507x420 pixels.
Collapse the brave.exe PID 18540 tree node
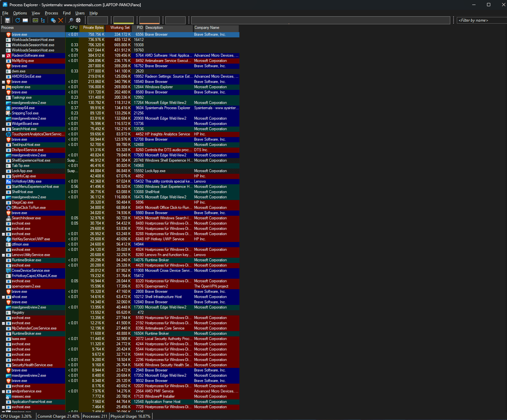[x=3, y=82]
